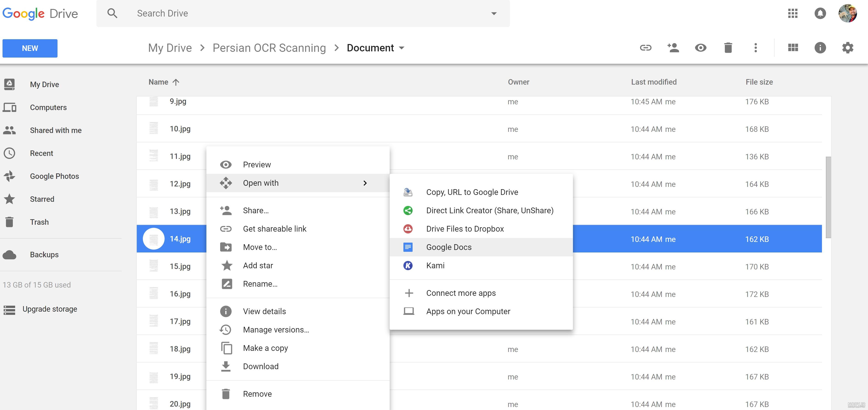The image size is (868, 410).
Task: Choose Get shareable link menu item
Action: point(298,229)
